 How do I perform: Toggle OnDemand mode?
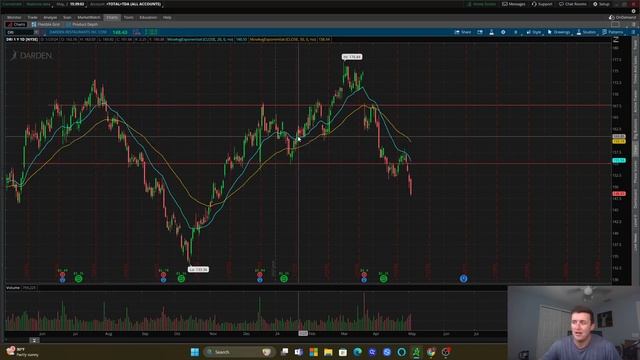coord(622,18)
